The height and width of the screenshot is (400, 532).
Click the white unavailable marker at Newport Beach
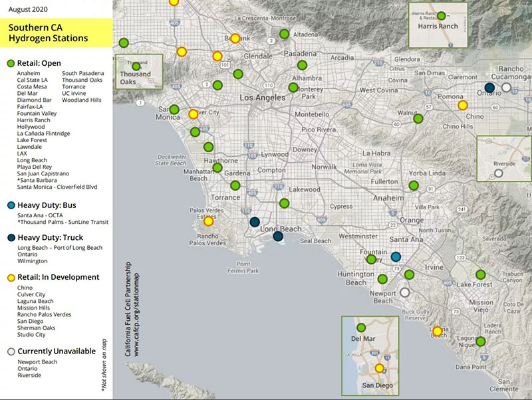pos(404,292)
